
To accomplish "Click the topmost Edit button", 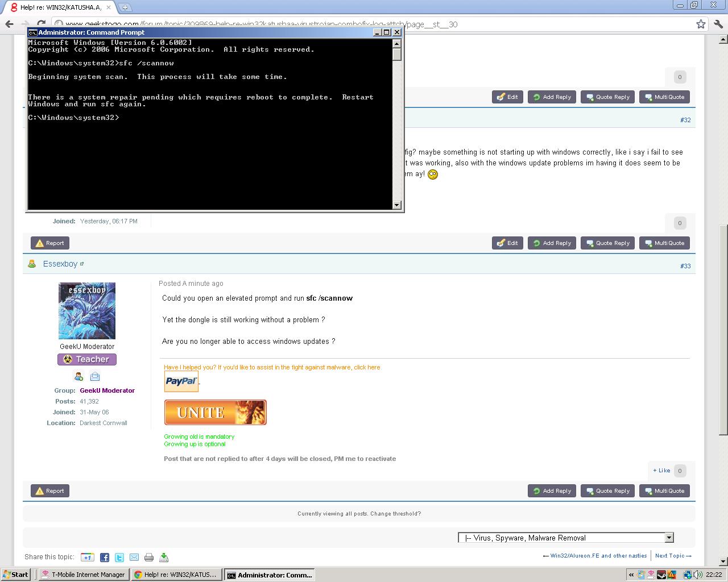I will coord(507,97).
